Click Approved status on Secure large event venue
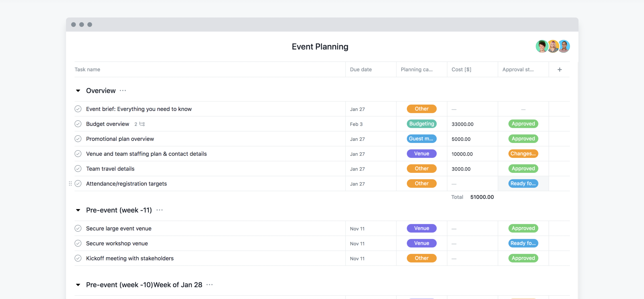Viewport: 644px width, 299px height. 523,228
